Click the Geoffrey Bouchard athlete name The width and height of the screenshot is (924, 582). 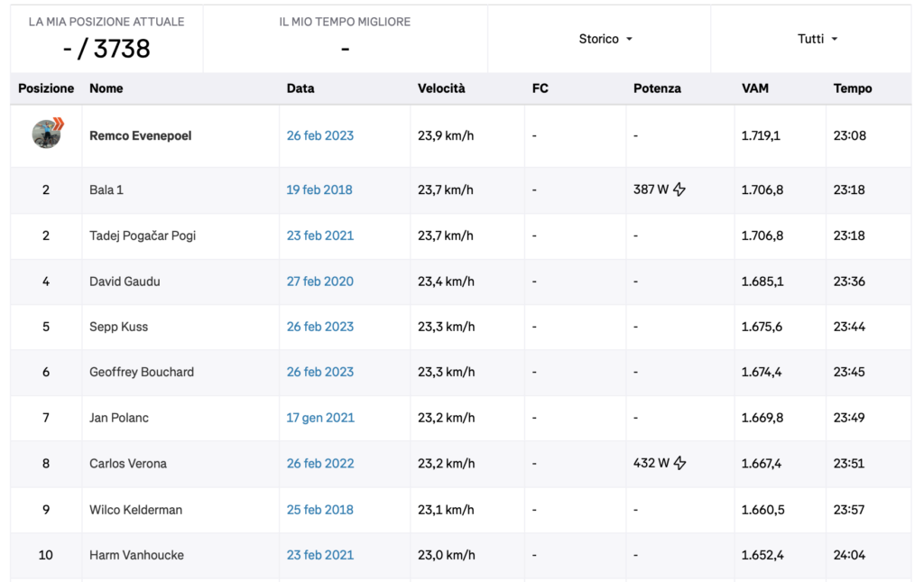(x=142, y=373)
